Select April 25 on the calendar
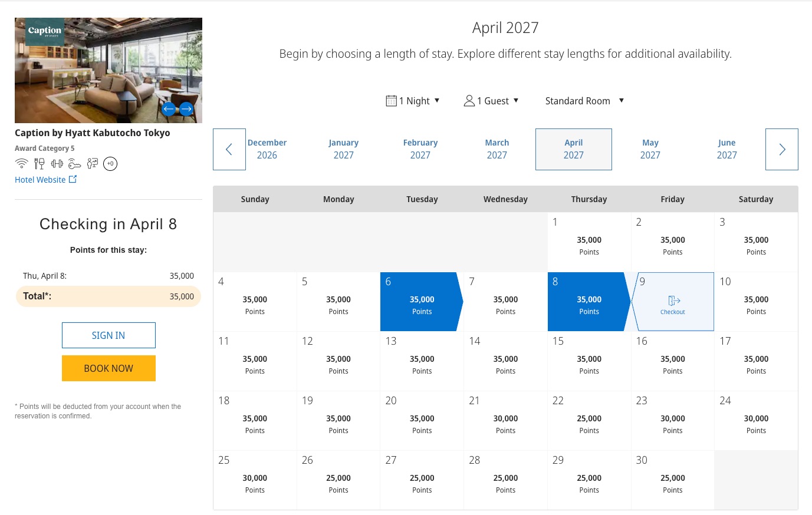Image resolution: width=812 pixels, height=515 pixels. coord(255,480)
